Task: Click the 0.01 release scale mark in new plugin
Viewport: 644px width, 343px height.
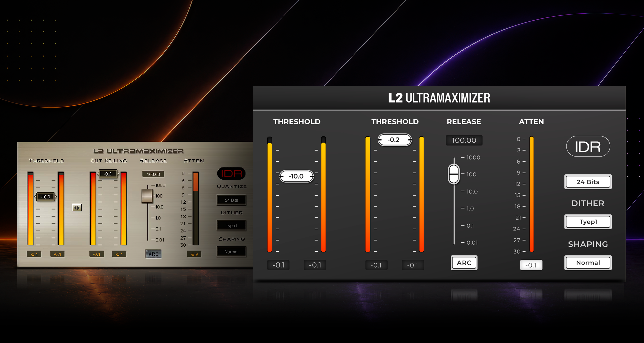Action: click(472, 243)
